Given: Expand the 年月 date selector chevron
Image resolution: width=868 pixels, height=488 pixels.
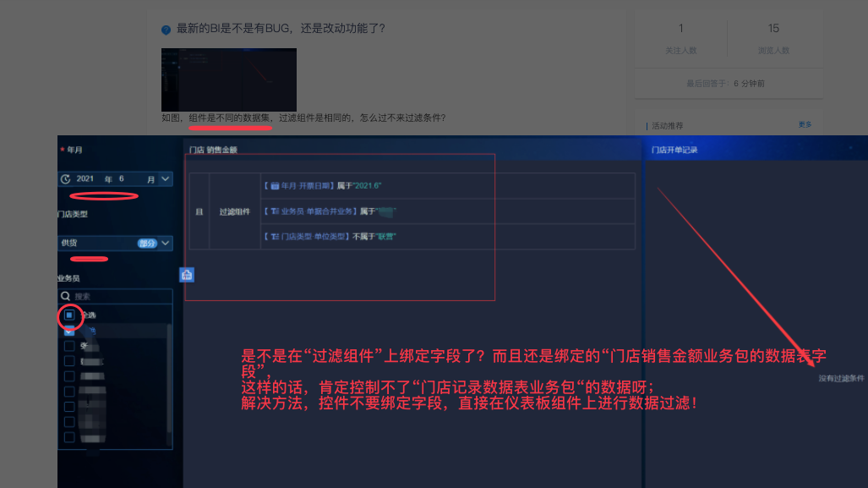Looking at the screenshot, I should [165, 179].
